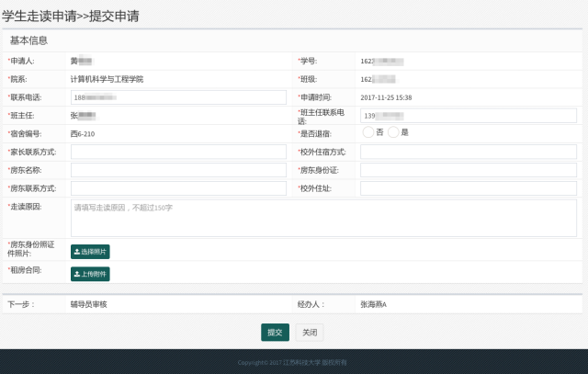Select the 否 radio for 是否退宿
The image size is (588, 374).
[367, 132]
